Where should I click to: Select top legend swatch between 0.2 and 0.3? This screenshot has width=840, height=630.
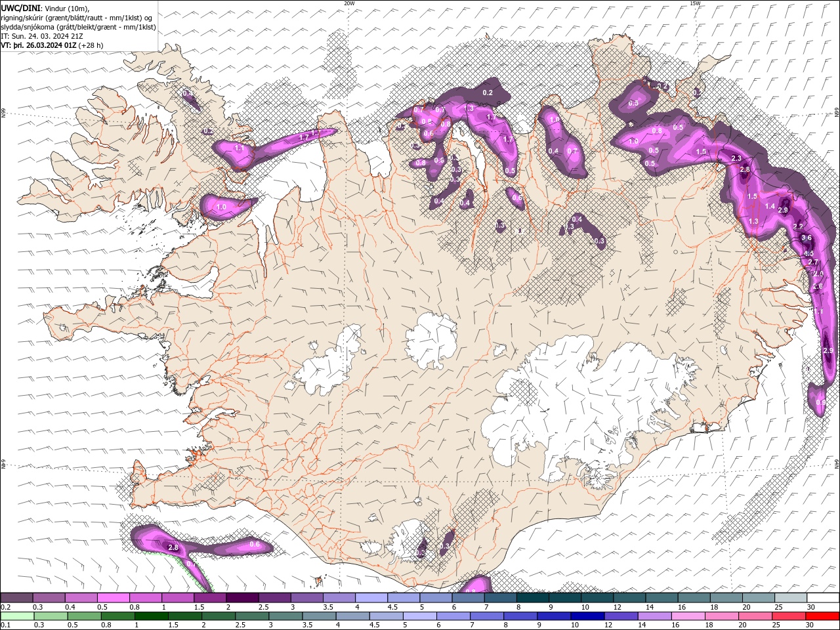tap(16, 598)
